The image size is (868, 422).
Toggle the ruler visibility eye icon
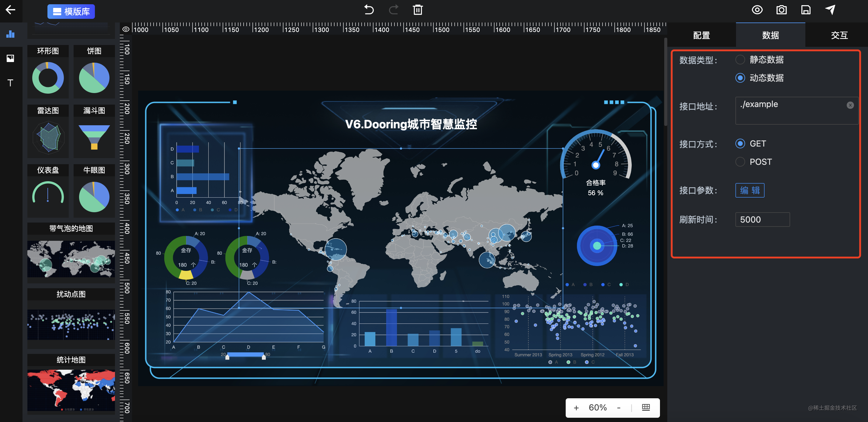pyautogui.click(x=126, y=29)
